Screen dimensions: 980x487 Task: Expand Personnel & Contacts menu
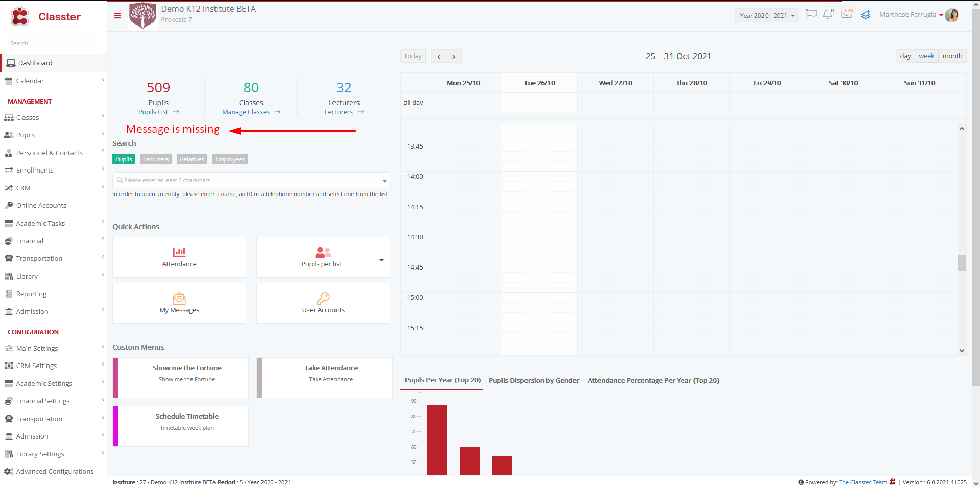point(103,151)
